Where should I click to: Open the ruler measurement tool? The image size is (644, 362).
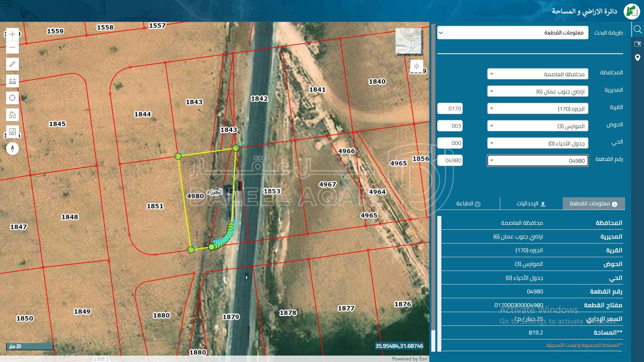(x=12, y=81)
